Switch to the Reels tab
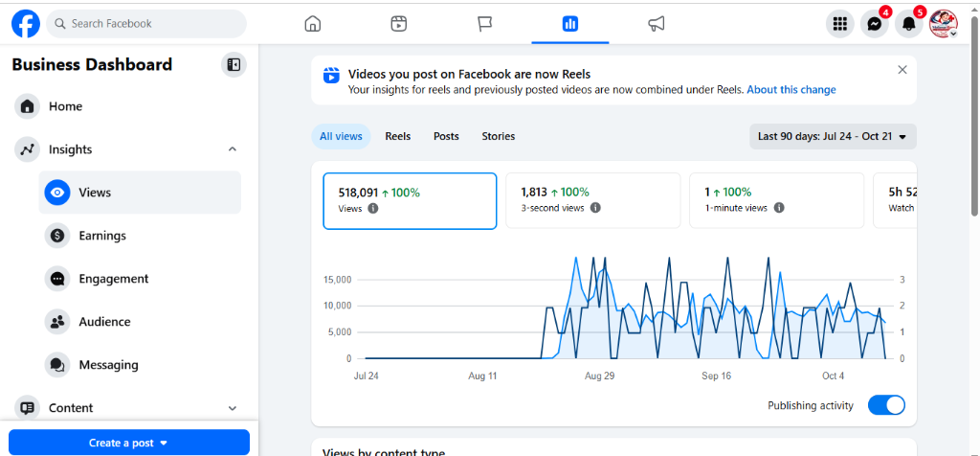This screenshot has width=980, height=456. (x=397, y=136)
